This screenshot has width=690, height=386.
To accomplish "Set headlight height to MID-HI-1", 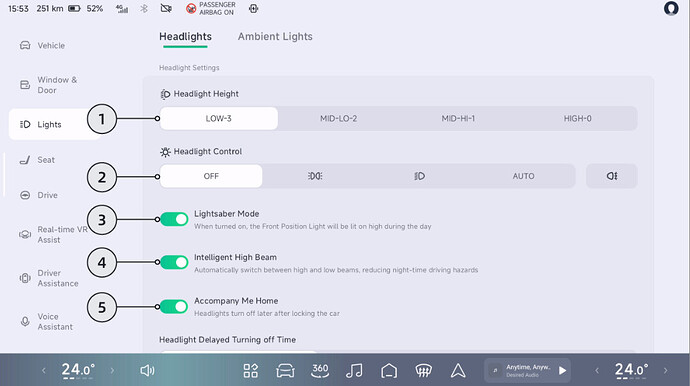I will coord(458,118).
